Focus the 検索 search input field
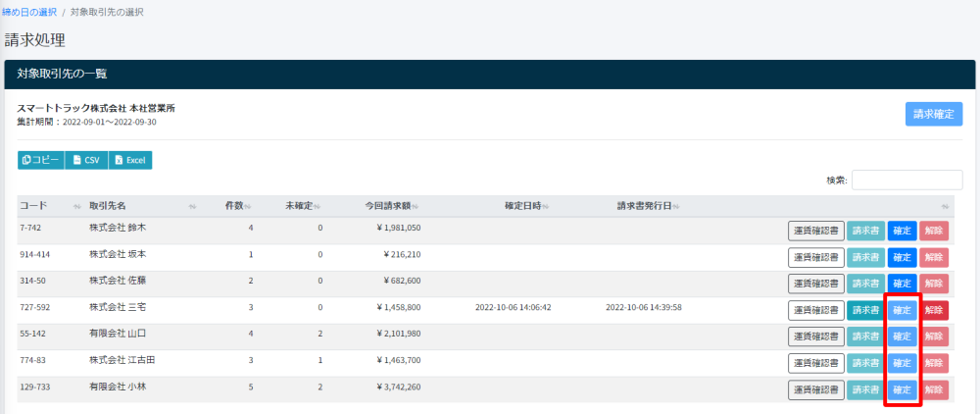The height and width of the screenshot is (414, 980). [906, 180]
